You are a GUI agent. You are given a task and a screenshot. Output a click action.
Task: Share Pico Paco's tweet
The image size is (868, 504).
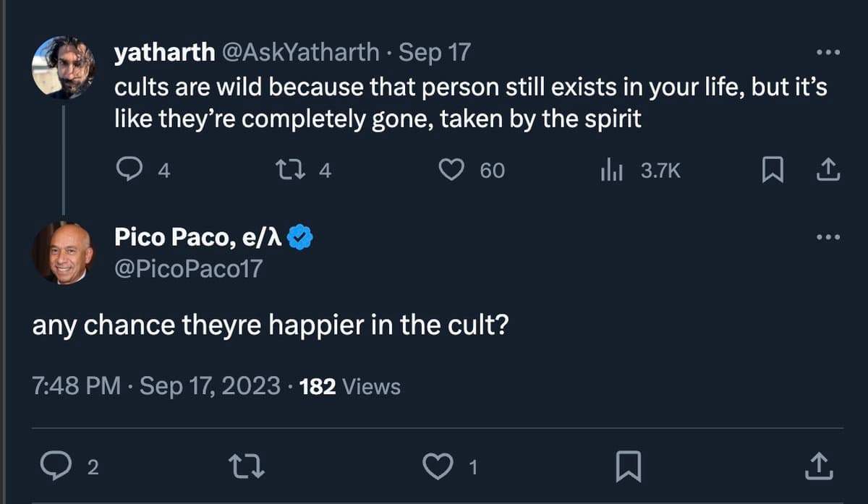click(x=818, y=466)
